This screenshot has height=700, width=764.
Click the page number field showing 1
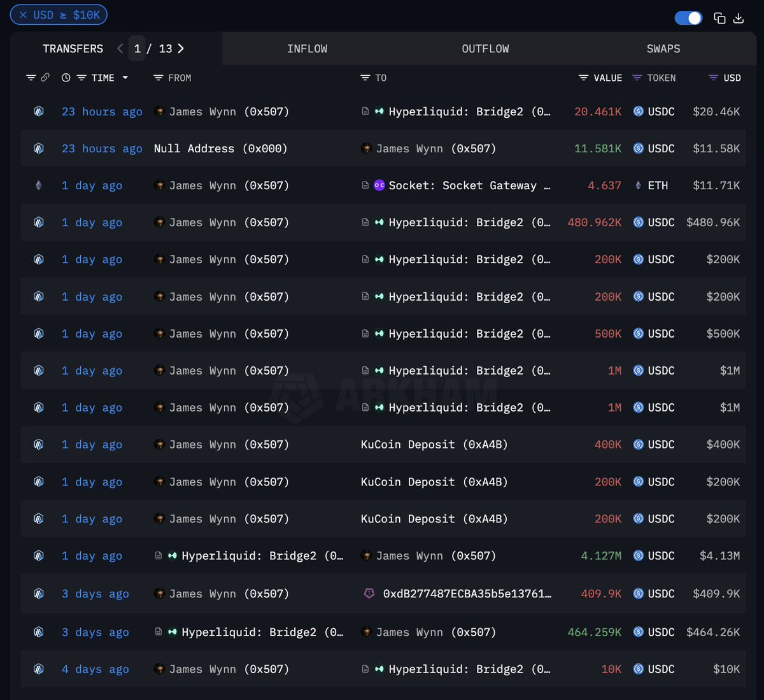click(137, 48)
